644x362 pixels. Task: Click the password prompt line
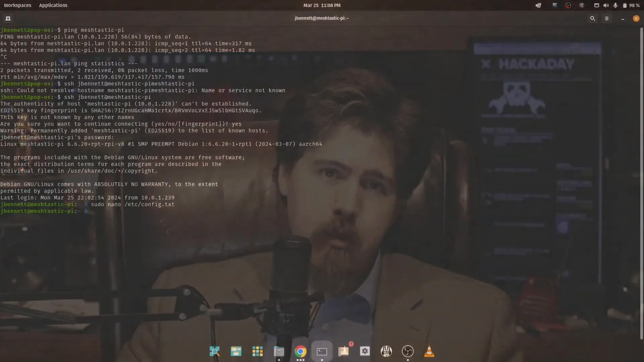(57, 137)
